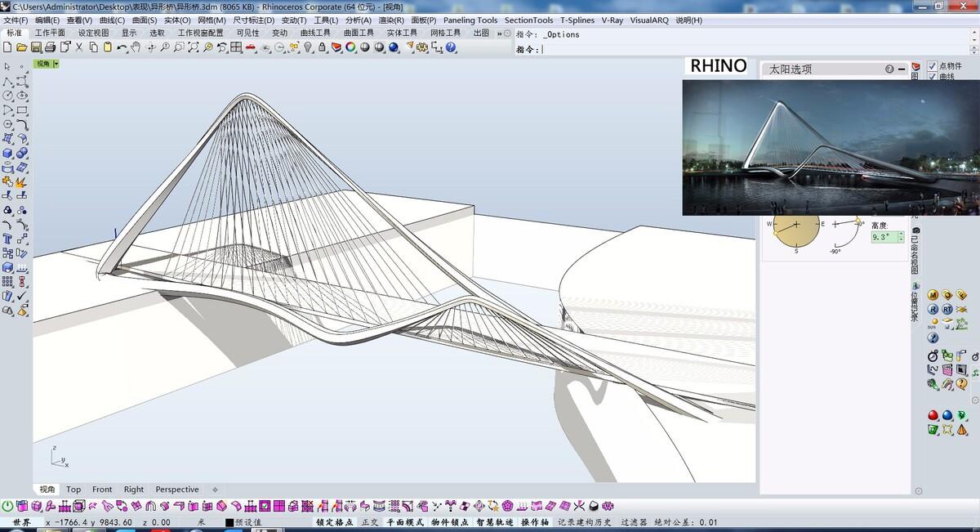
Task: Open the 预设值 layer selector in status bar
Action: [248, 522]
